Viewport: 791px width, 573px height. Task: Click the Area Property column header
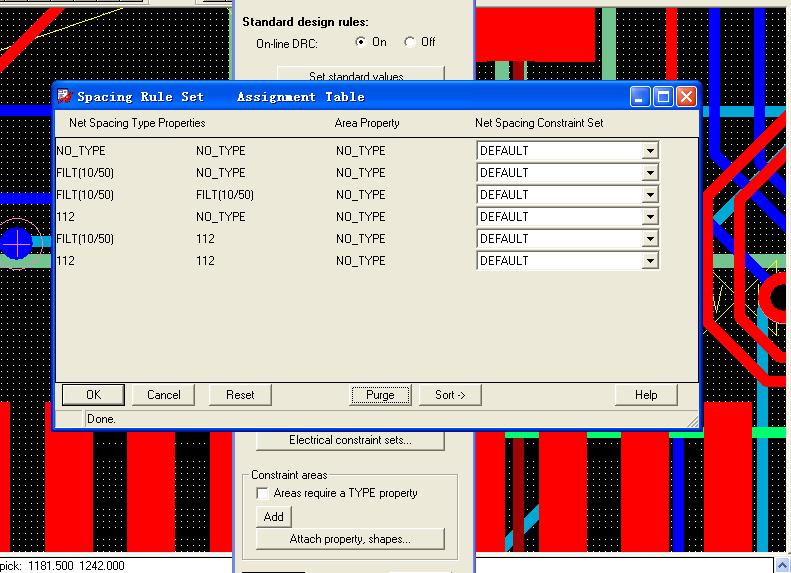pos(367,123)
